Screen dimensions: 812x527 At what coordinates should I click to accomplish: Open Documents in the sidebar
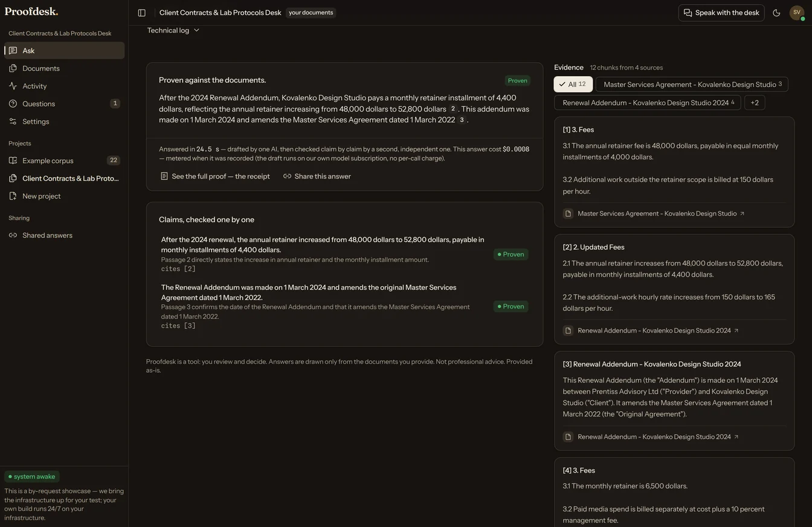[x=65, y=68]
